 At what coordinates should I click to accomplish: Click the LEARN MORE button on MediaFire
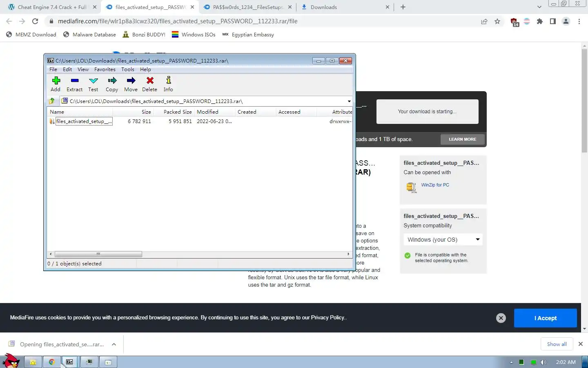(462, 139)
